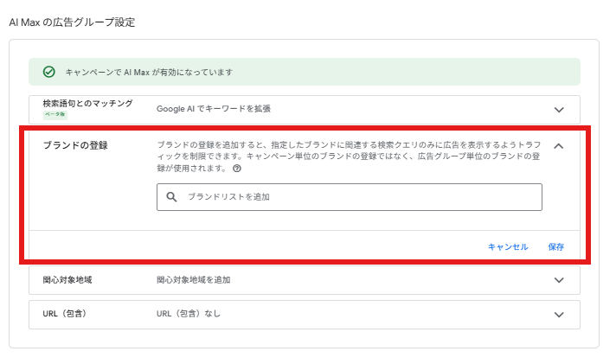The width and height of the screenshot is (616, 364).
Task: Click the magnifier icon in brand list field
Action: pos(171,197)
